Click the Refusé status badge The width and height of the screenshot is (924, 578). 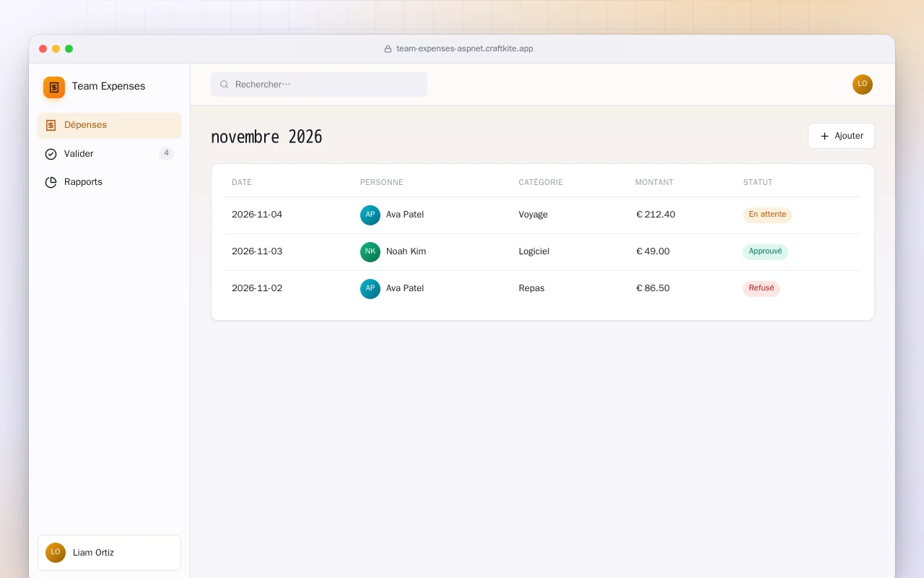pyautogui.click(x=762, y=288)
